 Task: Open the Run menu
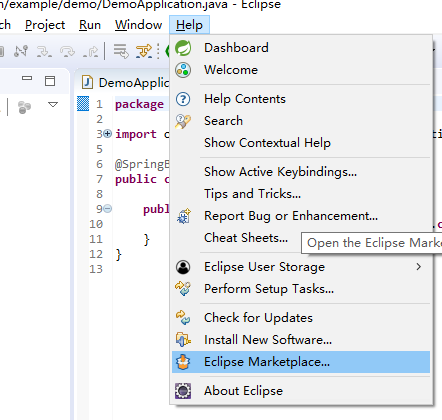tap(90, 25)
